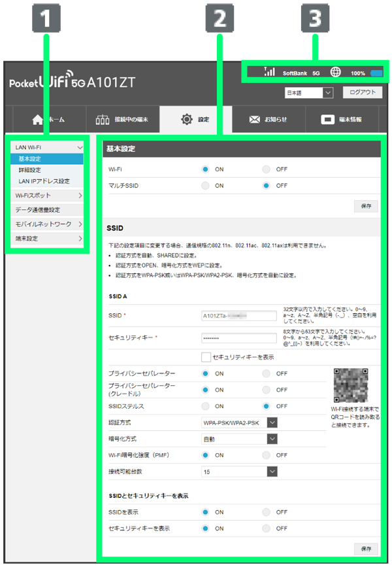Click the globe internet status icon

click(x=336, y=73)
